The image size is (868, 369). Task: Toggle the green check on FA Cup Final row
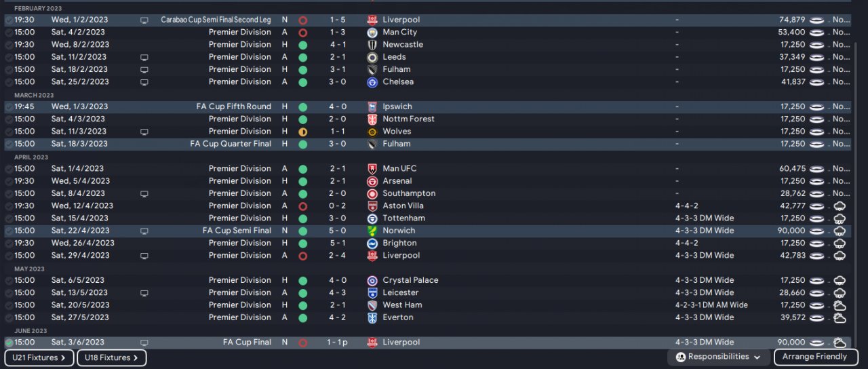[9, 343]
